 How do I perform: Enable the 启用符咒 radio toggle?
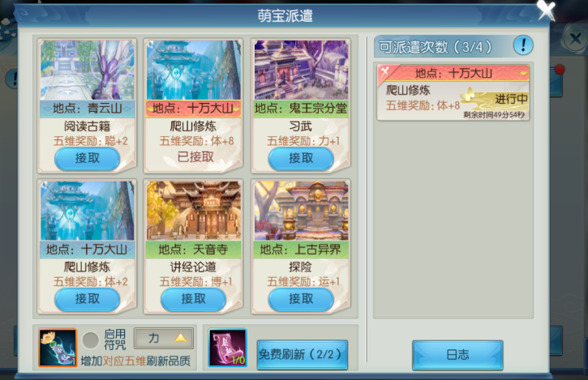(90, 340)
